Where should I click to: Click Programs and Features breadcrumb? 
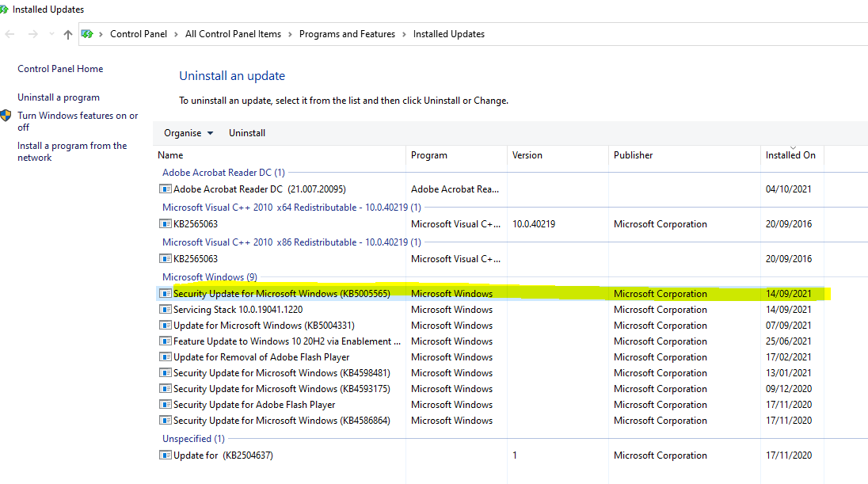pos(347,34)
